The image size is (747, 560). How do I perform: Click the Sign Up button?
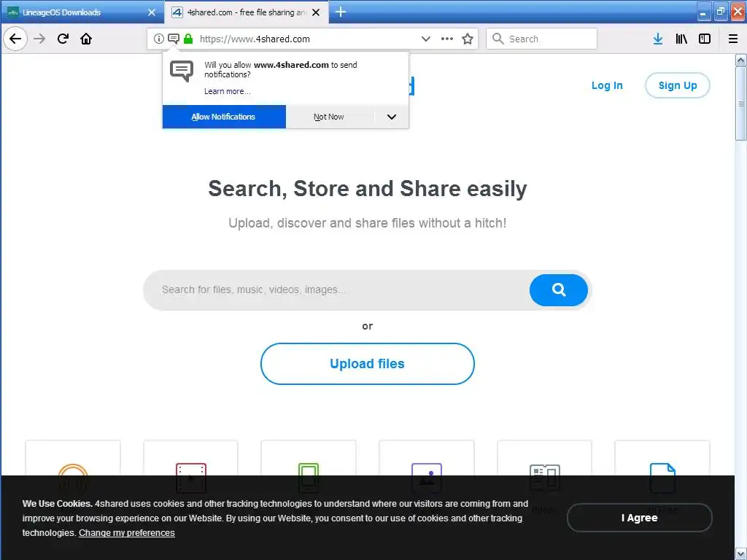[x=678, y=85]
